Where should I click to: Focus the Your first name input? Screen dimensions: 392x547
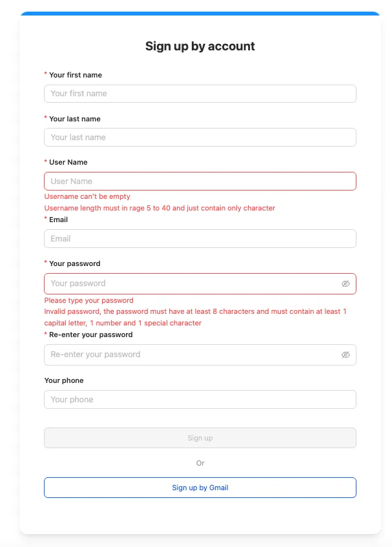[200, 94]
